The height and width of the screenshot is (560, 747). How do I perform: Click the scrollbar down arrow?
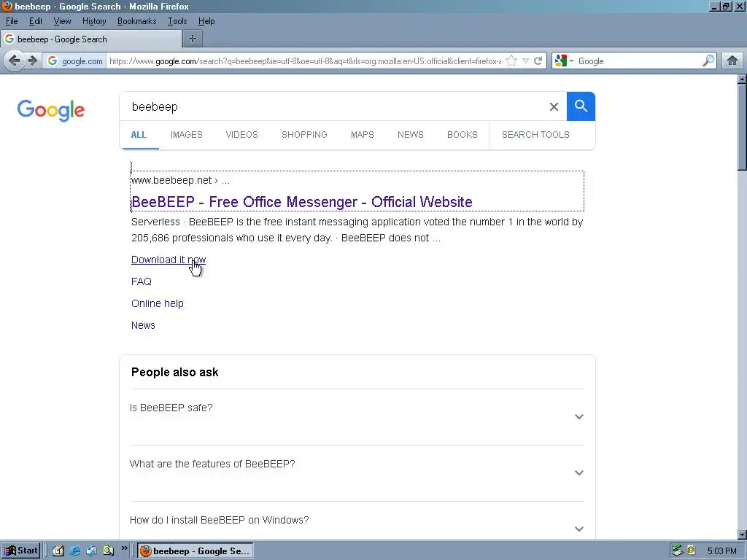742,534
